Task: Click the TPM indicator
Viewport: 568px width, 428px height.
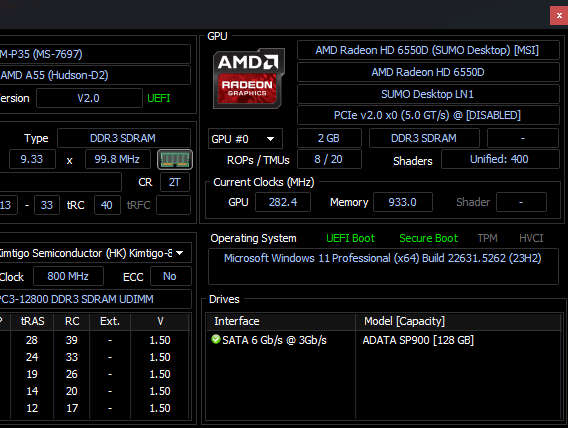Action: [x=487, y=238]
